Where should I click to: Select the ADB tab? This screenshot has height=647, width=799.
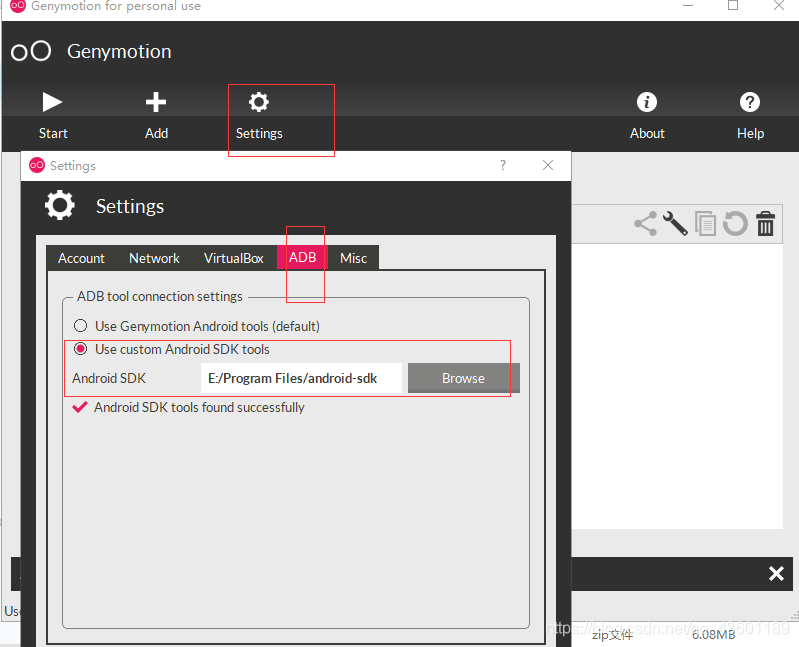(x=302, y=258)
